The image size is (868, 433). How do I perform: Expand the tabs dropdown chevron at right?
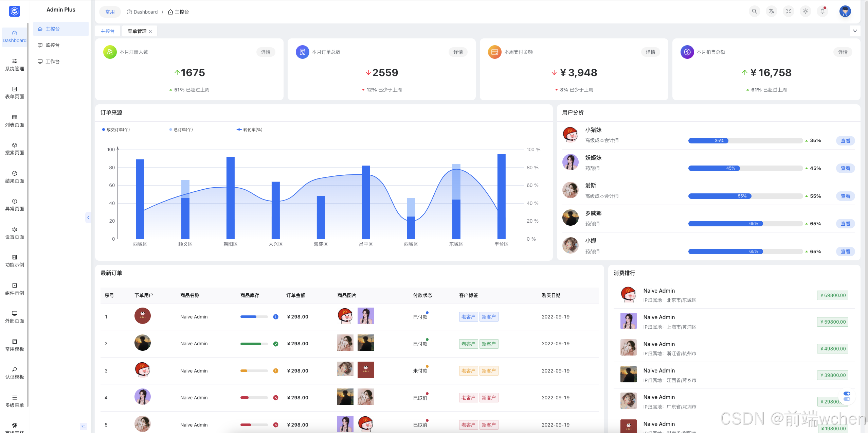[x=855, y=31]
